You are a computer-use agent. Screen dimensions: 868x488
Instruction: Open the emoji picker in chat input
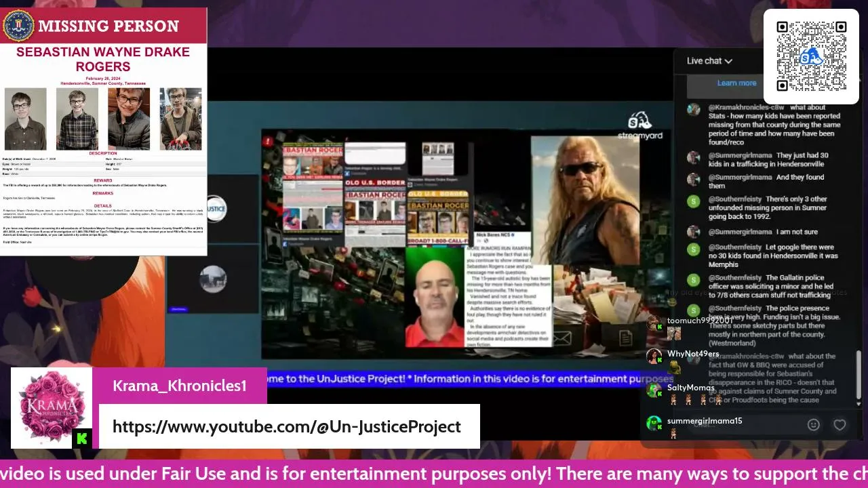click(814, 425)
